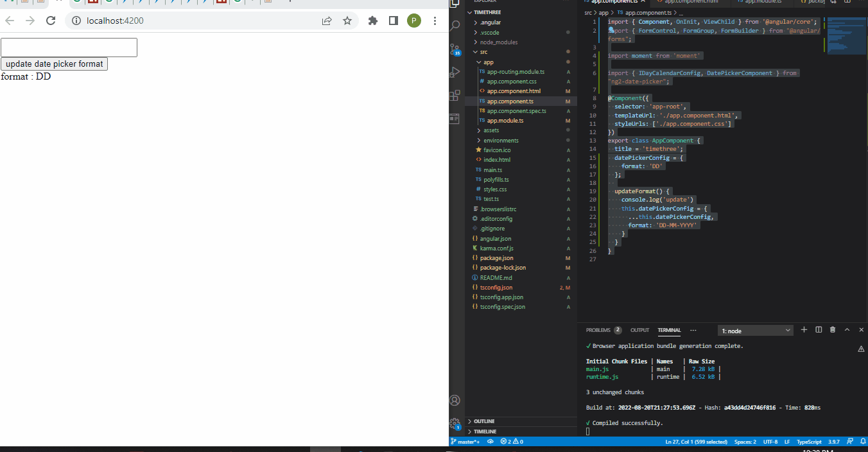Open the Search panel in VS Code

[x=455, y=26]
